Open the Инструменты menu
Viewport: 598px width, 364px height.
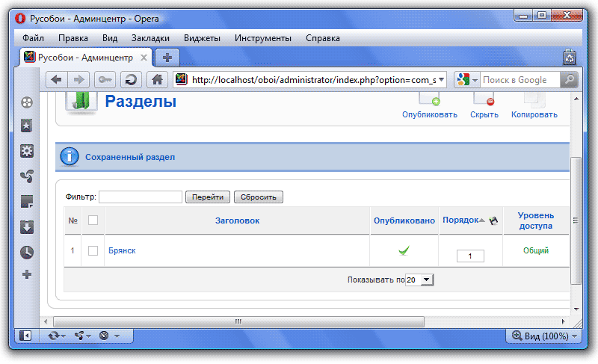262,38
